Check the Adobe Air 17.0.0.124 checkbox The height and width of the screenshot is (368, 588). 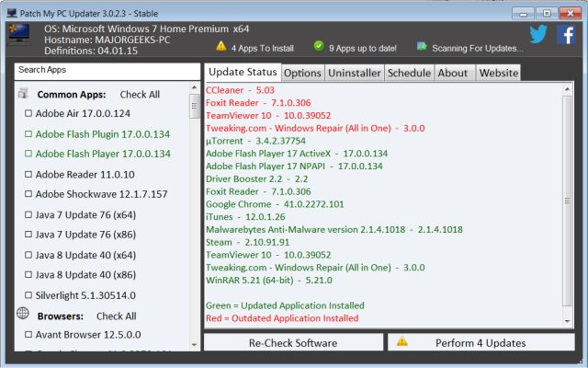[28, 114]
